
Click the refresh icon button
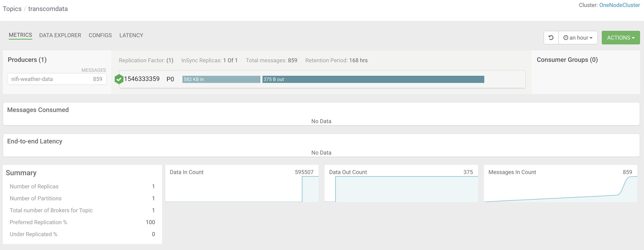click(x=551, y=38)
